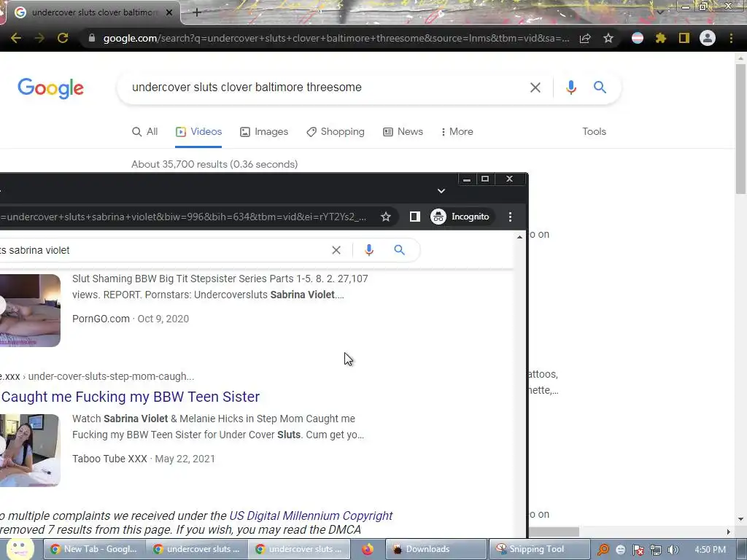This screenshot has height=560, width=747.
Task: Switch to the All results tab
Action: (145, 132)
